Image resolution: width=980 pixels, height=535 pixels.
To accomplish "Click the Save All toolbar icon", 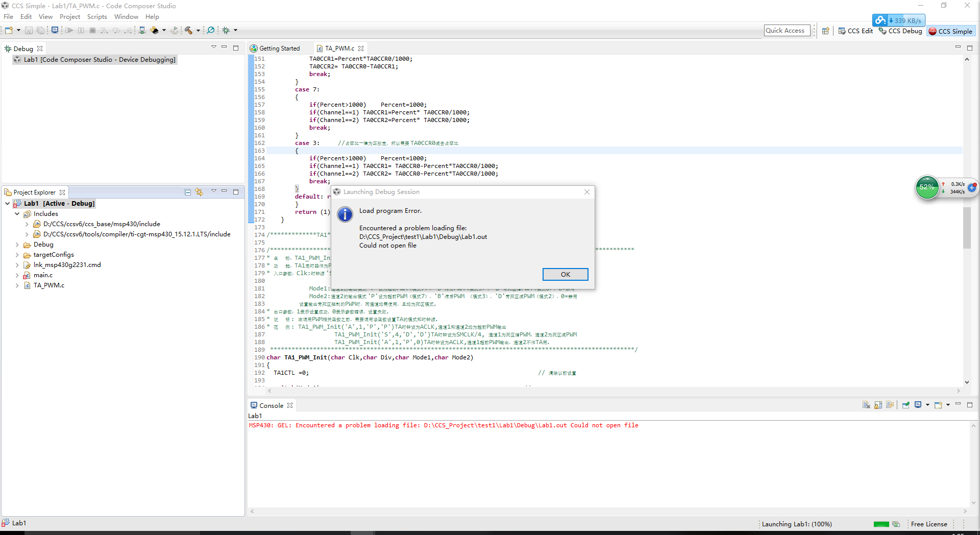I will pos(40,31).
